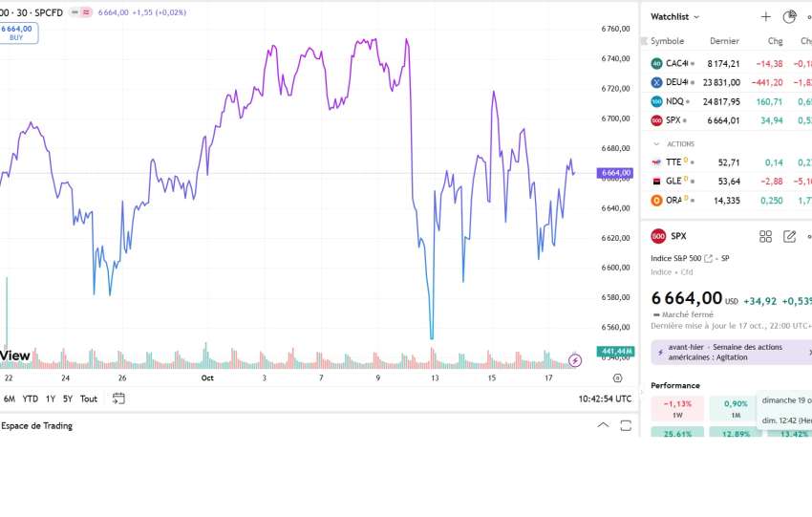
Task: Select the YTD time range
Action: coord(31,399)
